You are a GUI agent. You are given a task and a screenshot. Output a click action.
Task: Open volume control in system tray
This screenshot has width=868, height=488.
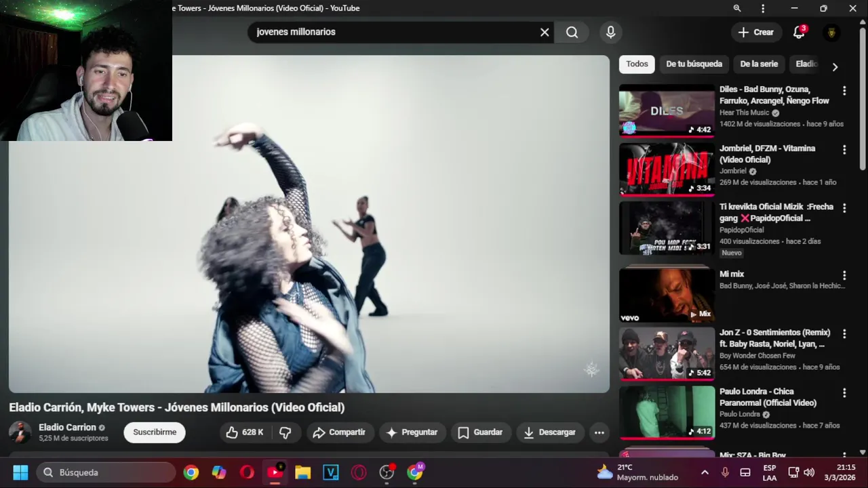[x=809, y=472]
